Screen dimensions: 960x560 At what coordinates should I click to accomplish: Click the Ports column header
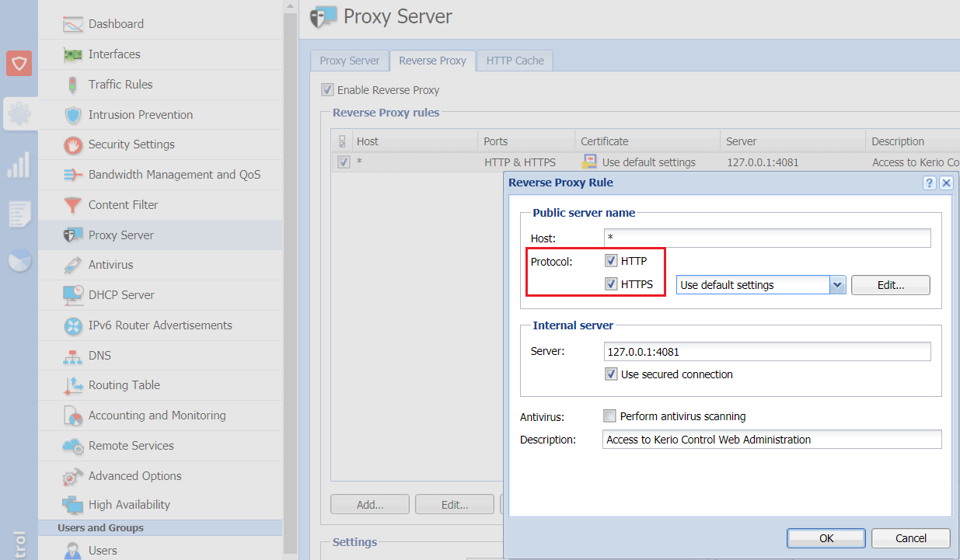[526, 141]
